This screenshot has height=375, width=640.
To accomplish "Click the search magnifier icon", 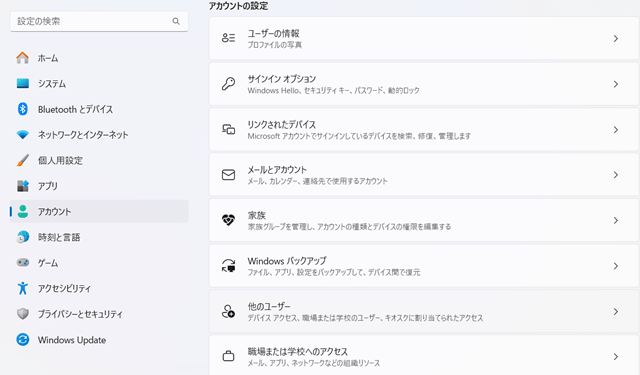I will pos(176,21).
